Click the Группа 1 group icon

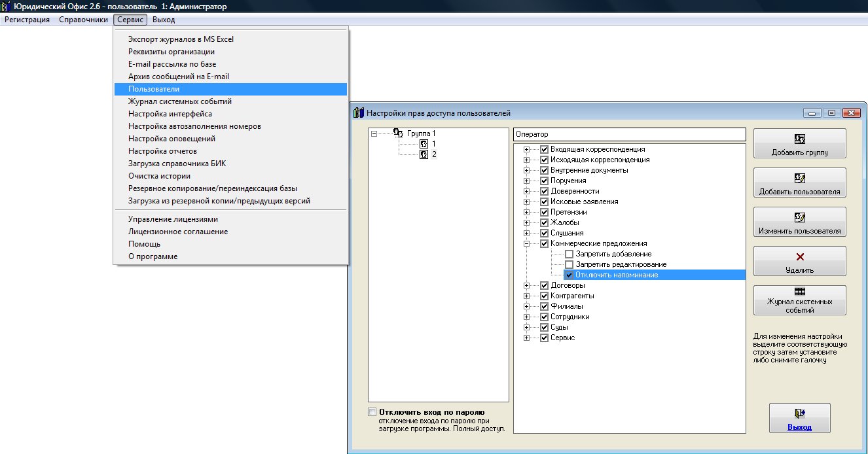[398, 133]
